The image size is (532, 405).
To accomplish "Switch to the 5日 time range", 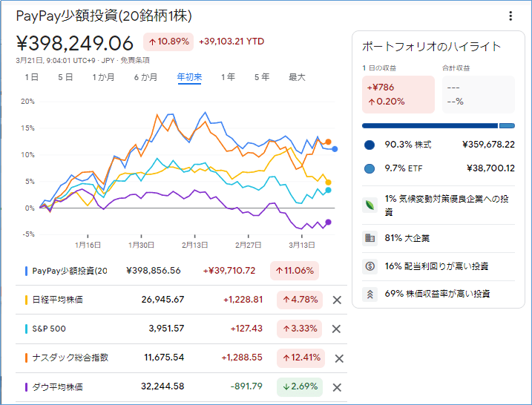I will coord(65,77).
